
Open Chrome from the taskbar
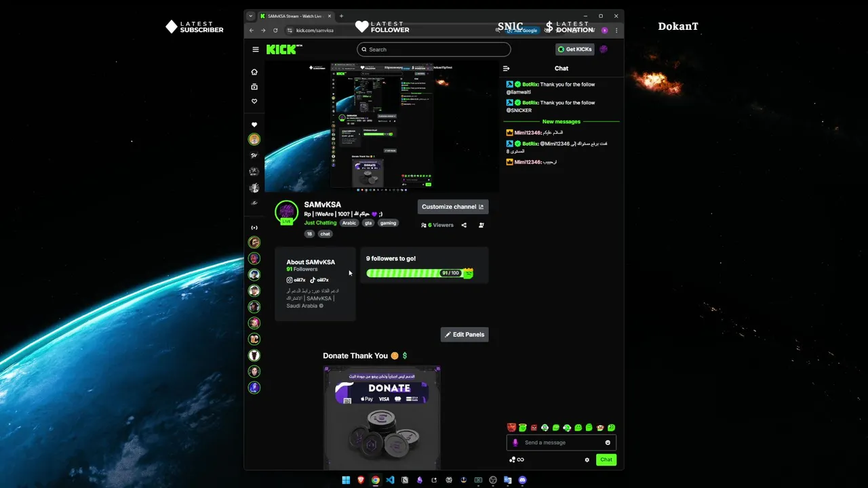click(x=375, y=480)
